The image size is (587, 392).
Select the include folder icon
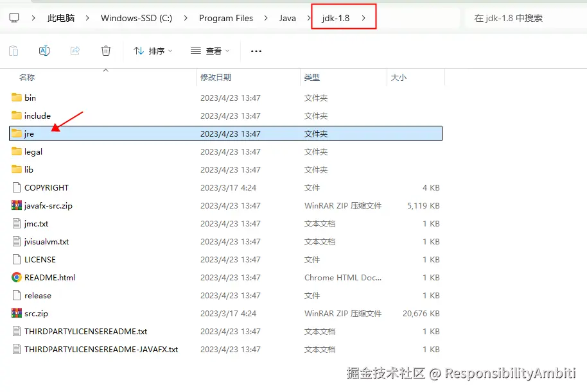pyautogui.click(x=17, y=115)
